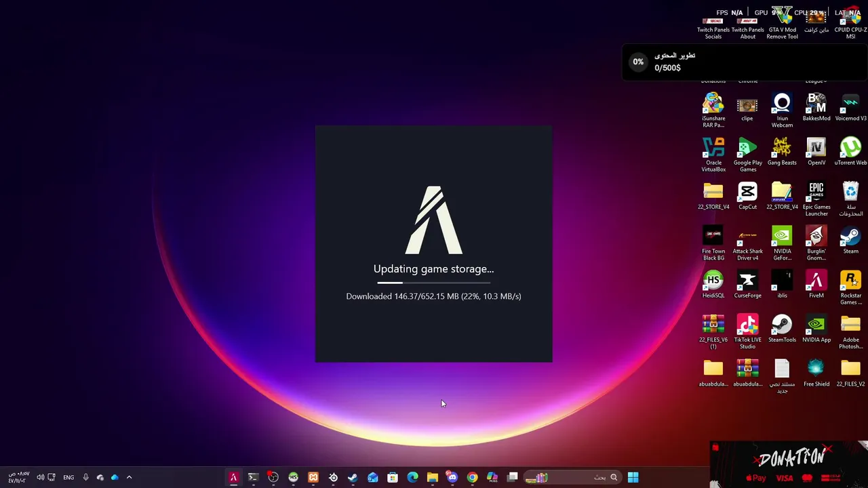This screenshot has width=868, height=488.
Task: Open Rockstar Games launcher shortcut
Action: click(850, 288)
